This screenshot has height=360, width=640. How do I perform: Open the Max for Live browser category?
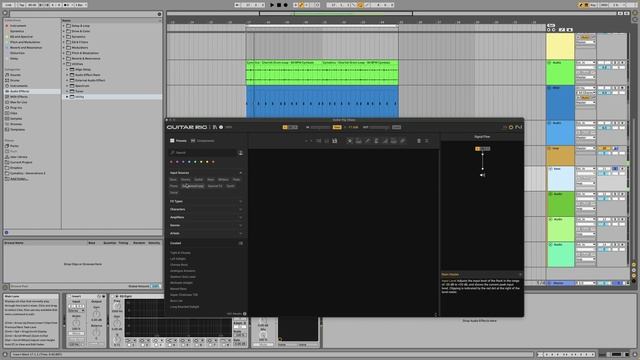(19, 102)
